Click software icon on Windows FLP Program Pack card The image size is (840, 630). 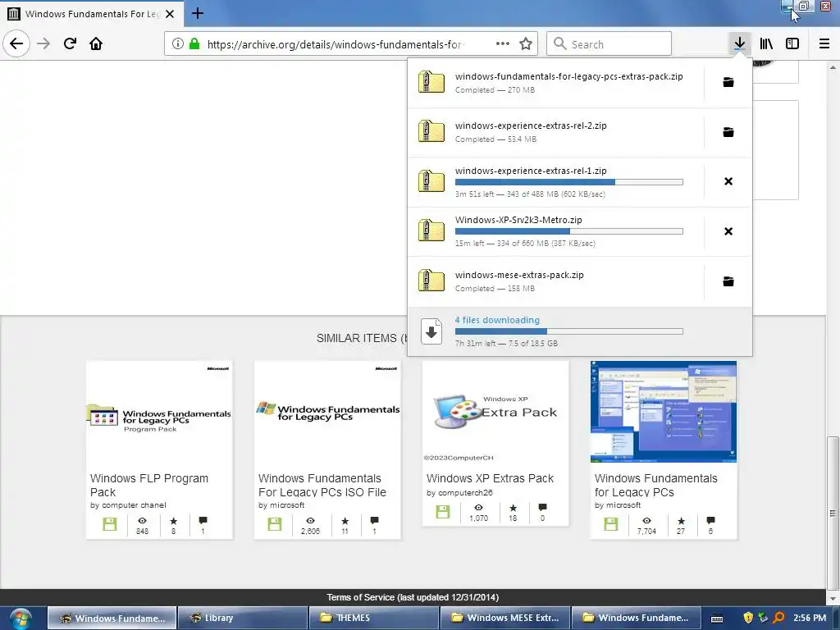110,524
